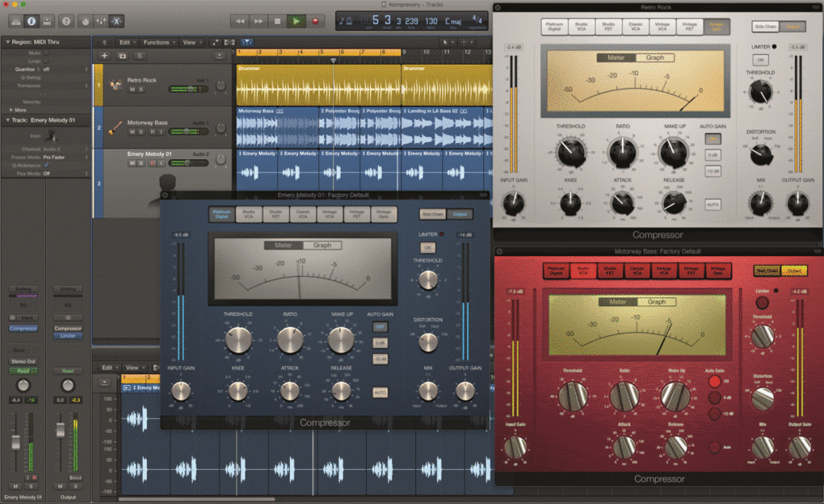824x504 pixels.
Task: Switch to Meter view in Motorway Bass compressor
Action: tap(618, 301)
